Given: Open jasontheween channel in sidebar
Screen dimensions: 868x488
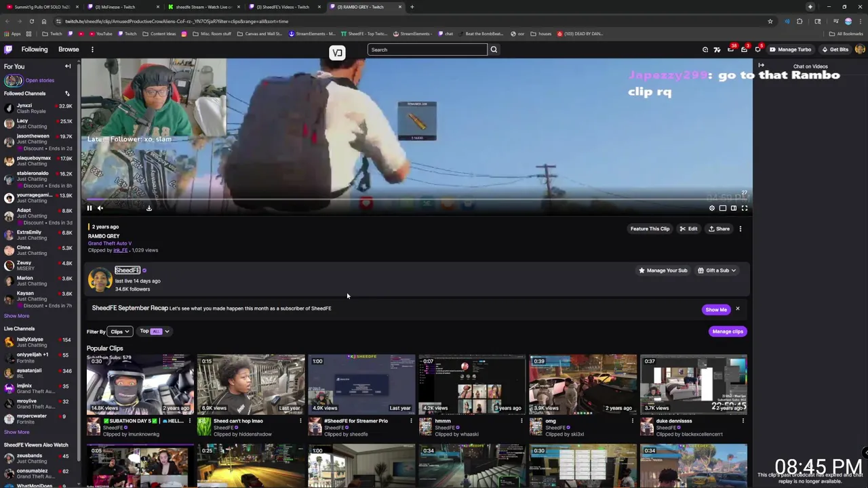Looking at the screenshot, I should pos(39,142).
